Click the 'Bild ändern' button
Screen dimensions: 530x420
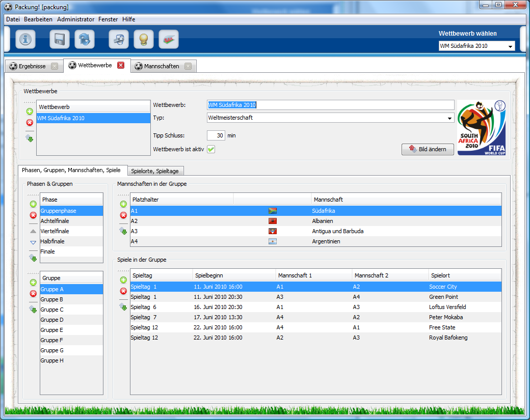[428, 149]
